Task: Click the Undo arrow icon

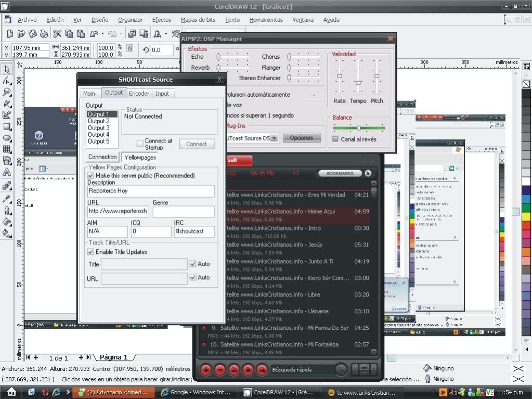Action: pyautogui.click(x=94, y=34)
